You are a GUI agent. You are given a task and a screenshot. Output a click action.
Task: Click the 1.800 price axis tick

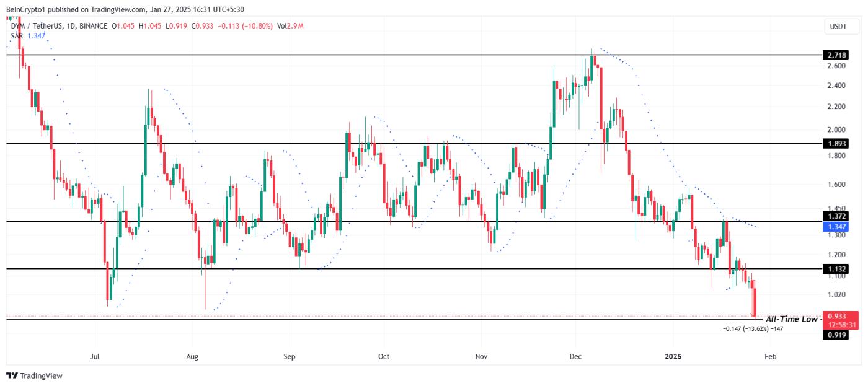pos(836,156)
